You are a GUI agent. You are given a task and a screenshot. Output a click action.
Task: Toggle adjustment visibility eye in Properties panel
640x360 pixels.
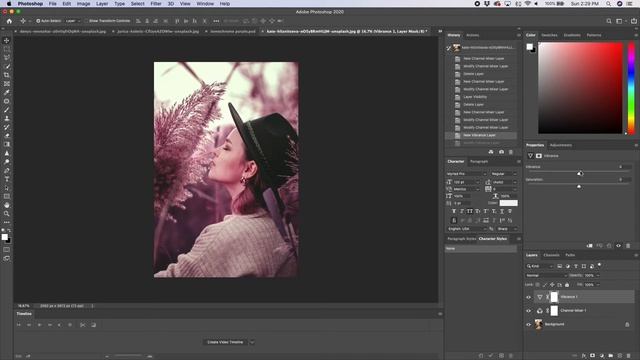click(618, 246)
